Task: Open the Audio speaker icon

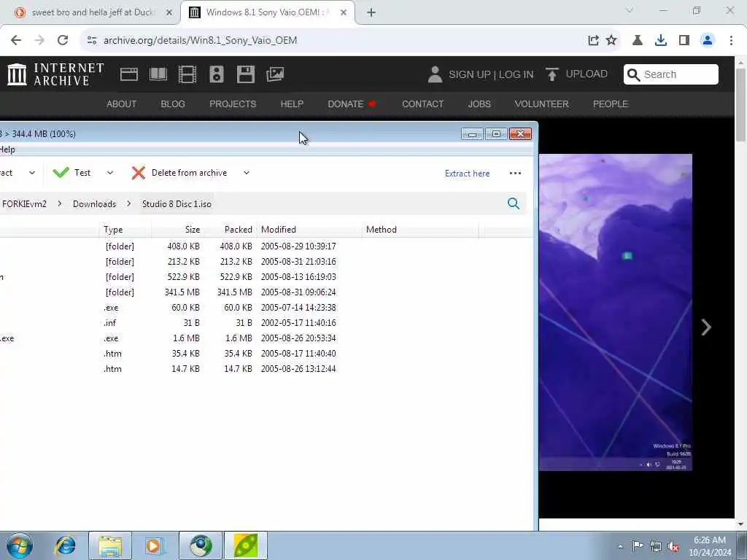Action: click(x=216, y=74)
